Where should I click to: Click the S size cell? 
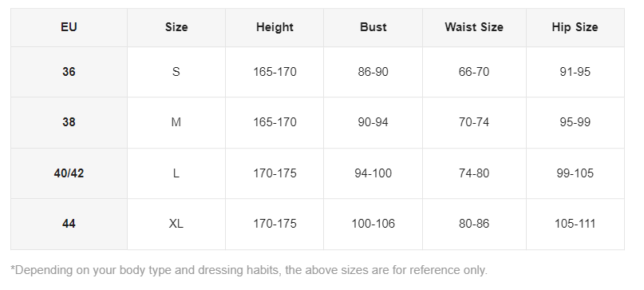tap(176, 72)
